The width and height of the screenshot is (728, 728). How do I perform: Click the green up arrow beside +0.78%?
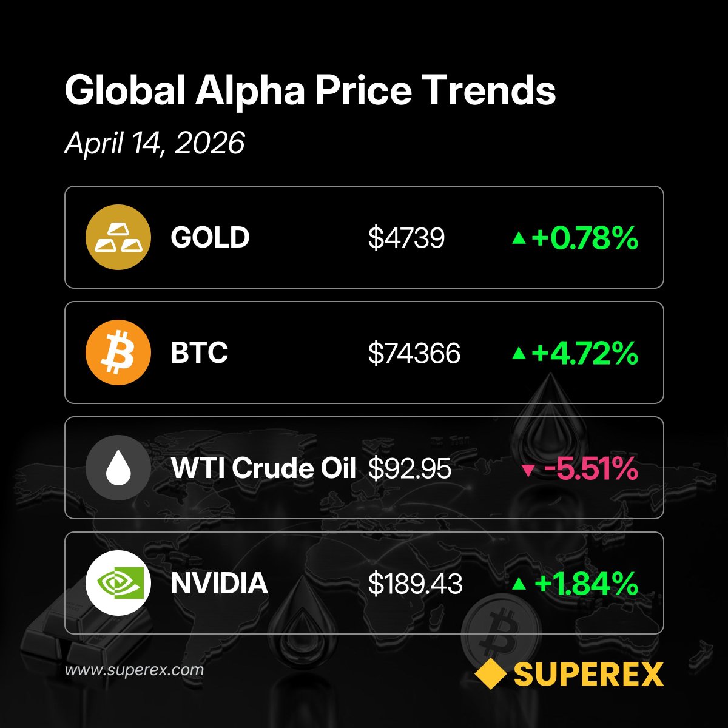[x=519, y=238]
